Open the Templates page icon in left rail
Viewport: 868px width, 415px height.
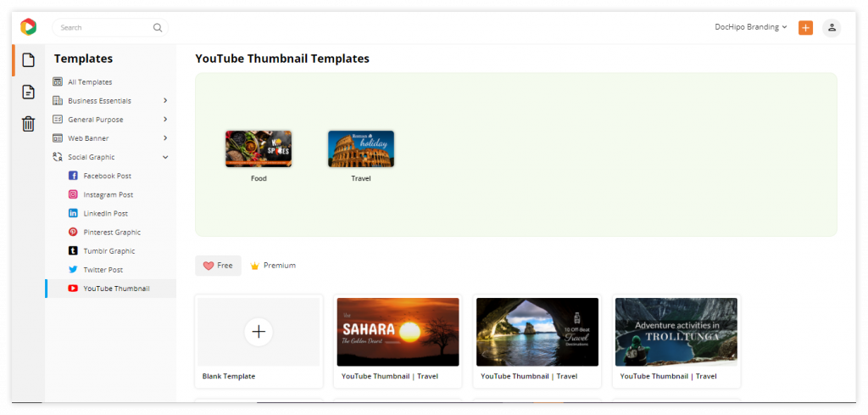point(28,60)
